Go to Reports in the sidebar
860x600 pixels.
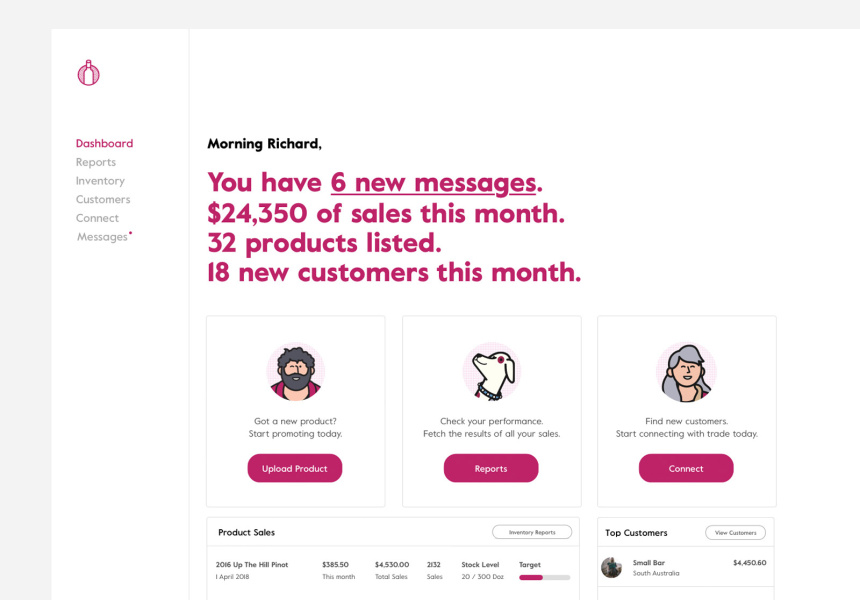(96, 162)
